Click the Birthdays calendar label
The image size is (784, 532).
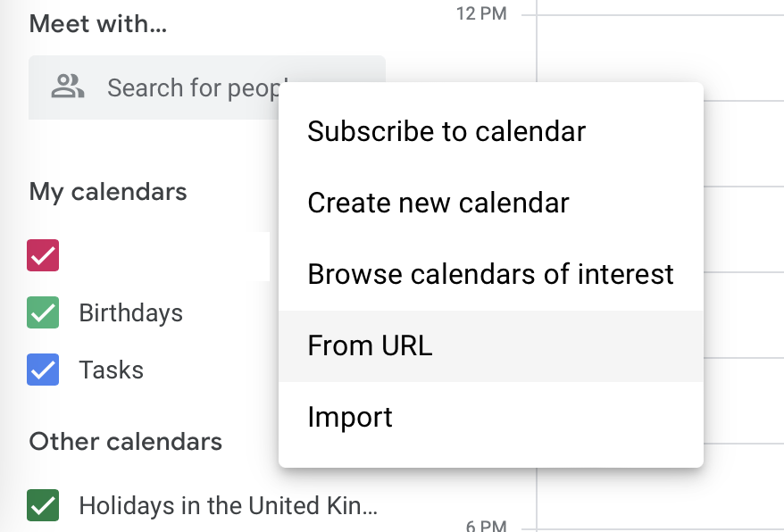click(x=131, y=313)
